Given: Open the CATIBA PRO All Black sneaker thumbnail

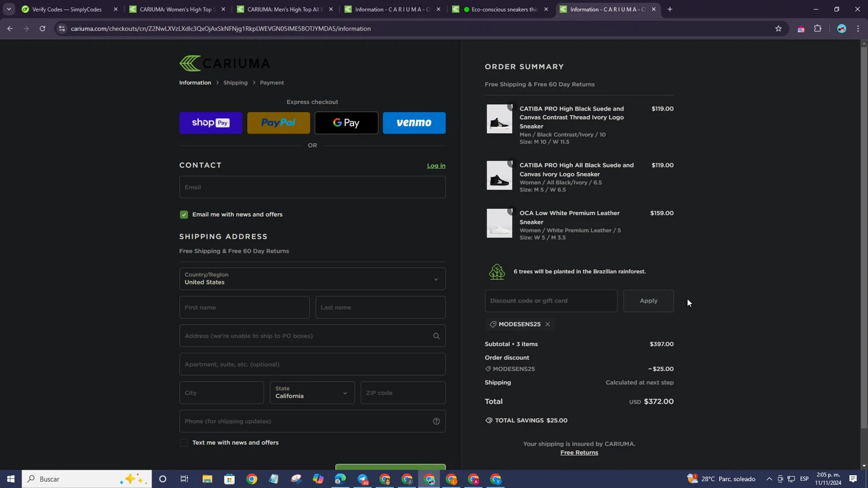Looking at the screenshot, I should point(499,175).
